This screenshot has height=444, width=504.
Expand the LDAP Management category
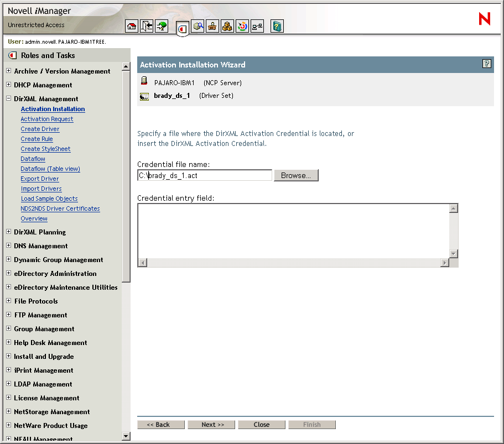pos(8,384)
